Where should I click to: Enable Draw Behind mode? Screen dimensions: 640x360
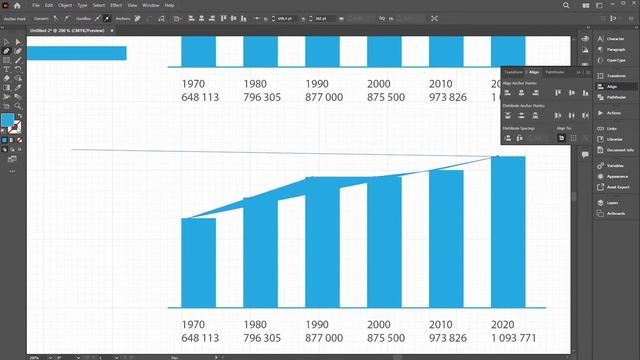click(11, 150)
